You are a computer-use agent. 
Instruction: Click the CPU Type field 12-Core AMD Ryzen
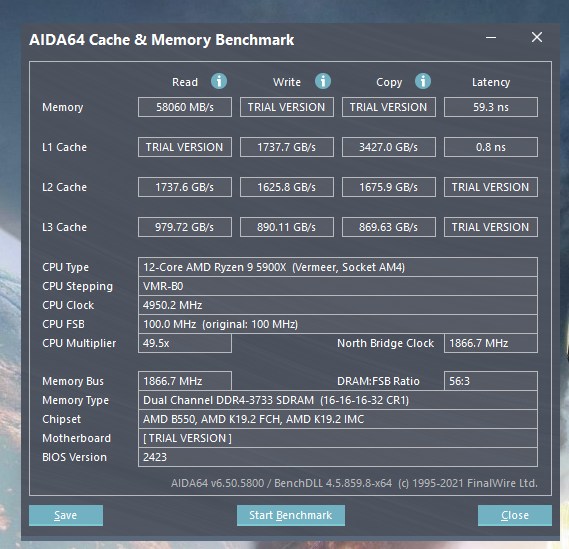click(x=338, y=267)
